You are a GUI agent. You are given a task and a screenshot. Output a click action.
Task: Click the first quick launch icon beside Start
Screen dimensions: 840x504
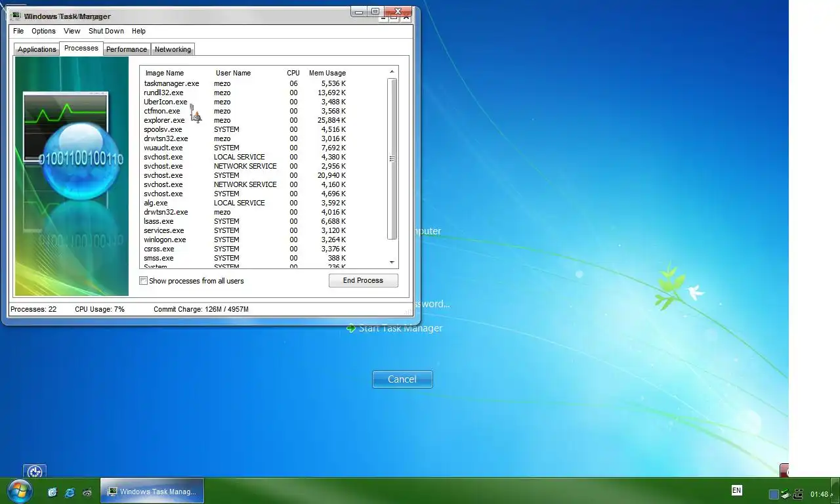pos(53,492)
